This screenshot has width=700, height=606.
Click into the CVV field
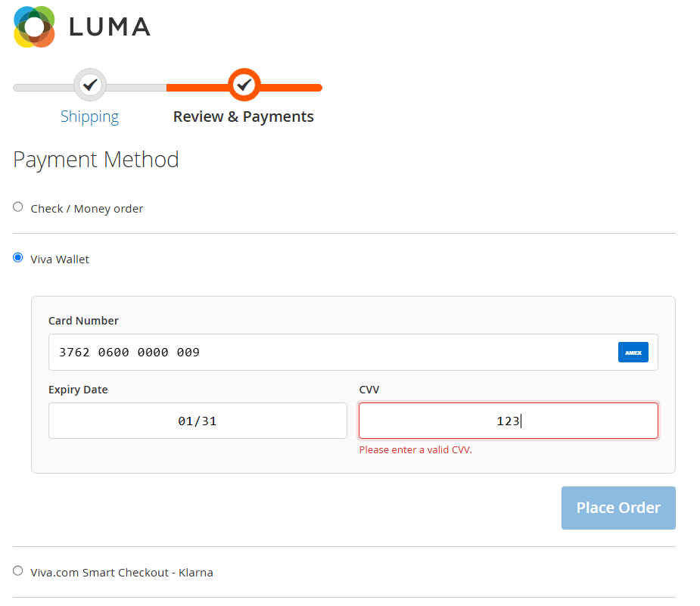(509, 421)
